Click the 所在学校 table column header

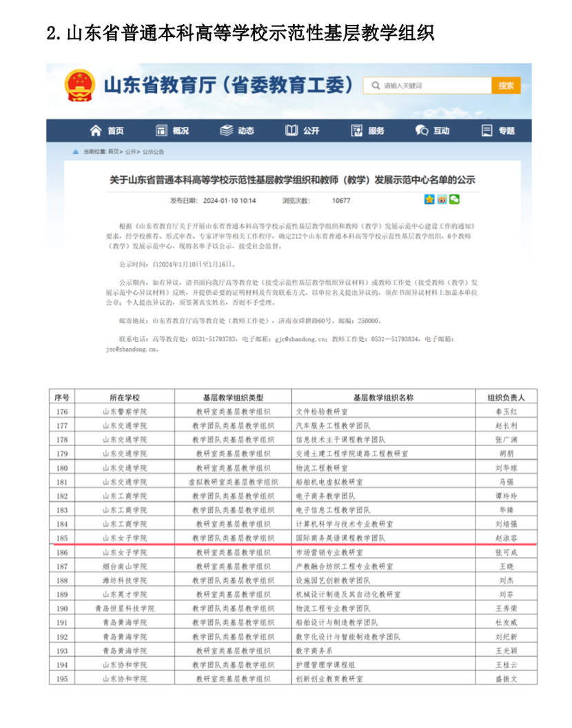tap(125, 398)
